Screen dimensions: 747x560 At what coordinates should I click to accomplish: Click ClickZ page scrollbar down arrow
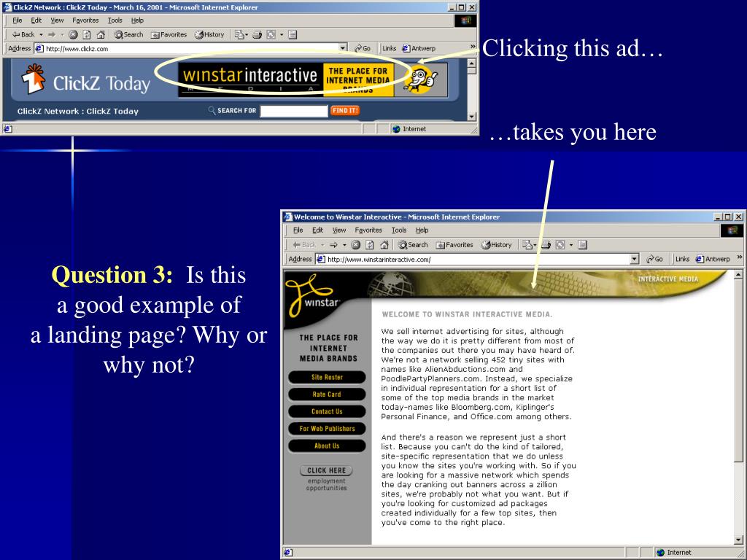472,117
